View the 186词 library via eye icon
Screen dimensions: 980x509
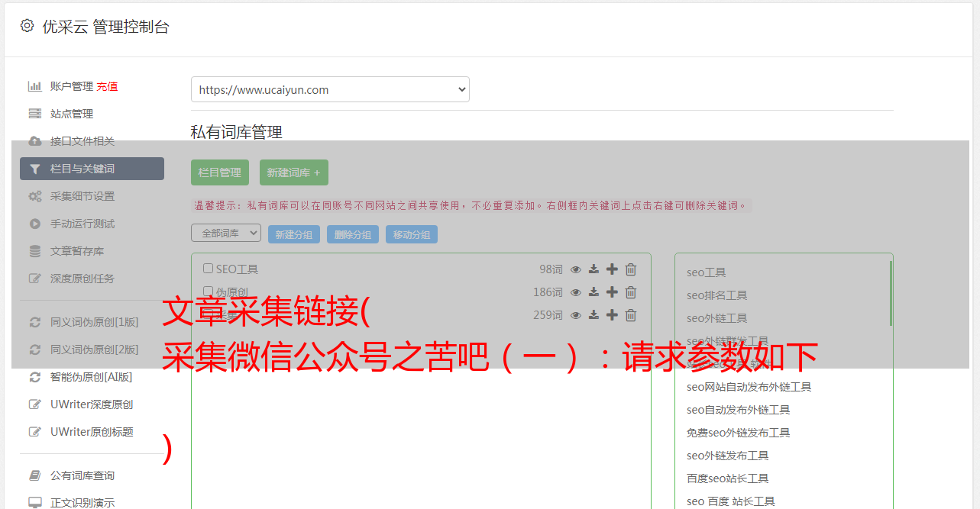pos(576,292)
